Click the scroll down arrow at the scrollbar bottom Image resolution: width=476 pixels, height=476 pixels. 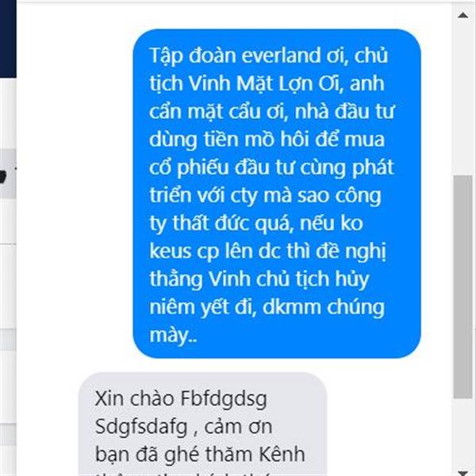pyautogui.click(x=463, y=472)
